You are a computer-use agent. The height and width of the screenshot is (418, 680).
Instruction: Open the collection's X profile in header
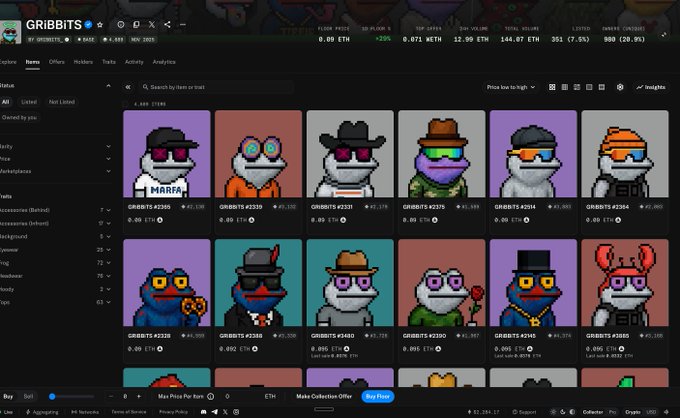pyautogui.click(x=152, y=25)
